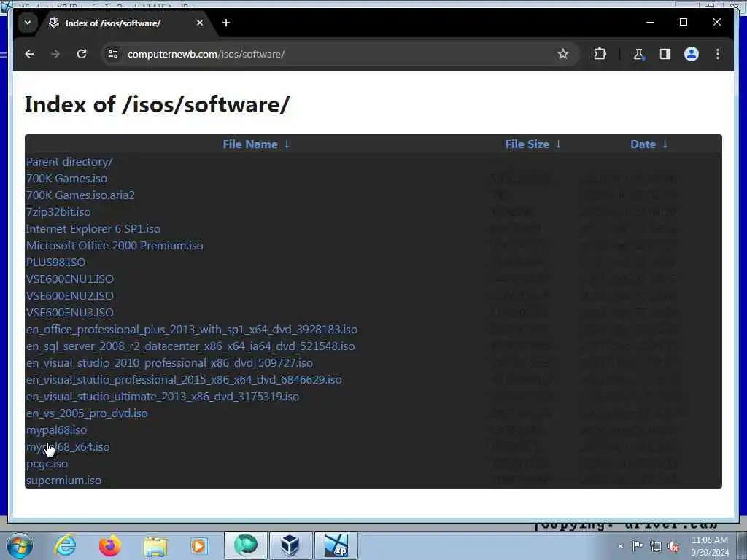The image size is (747, 560).
Task: Open Internet Explorer 6 SP1.iso link
Action: (x=93, y=228)
